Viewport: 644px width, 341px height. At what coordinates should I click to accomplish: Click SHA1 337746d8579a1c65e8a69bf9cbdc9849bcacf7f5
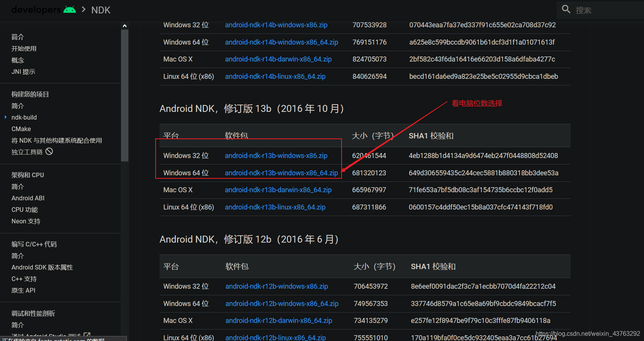483,304
